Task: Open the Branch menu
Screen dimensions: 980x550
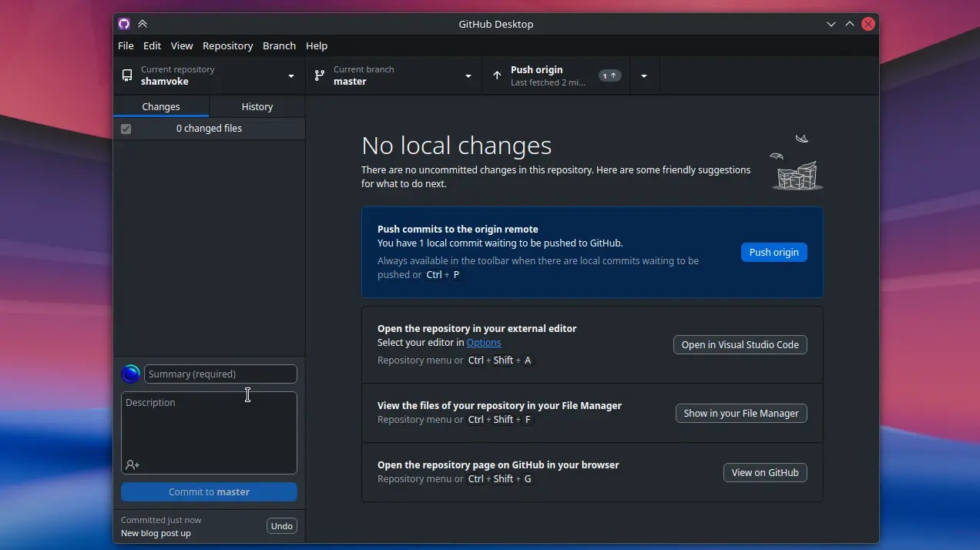Action: pos(279,45)
